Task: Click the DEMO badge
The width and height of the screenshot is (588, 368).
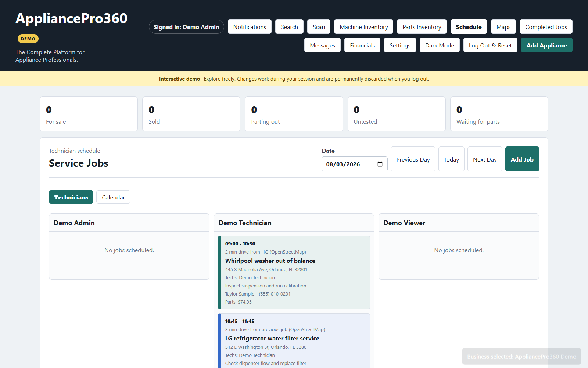Action: pos(28,39)
